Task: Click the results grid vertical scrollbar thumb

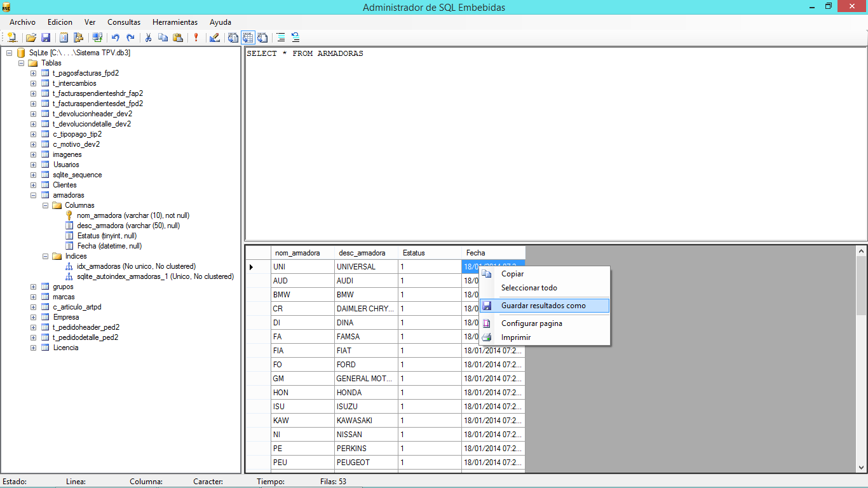Action: pos(861,285)
